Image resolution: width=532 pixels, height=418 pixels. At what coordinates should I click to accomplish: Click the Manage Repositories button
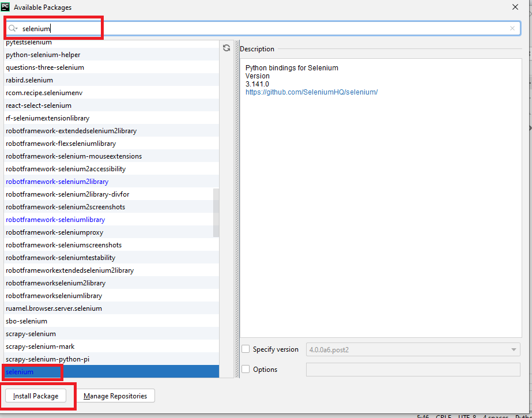115,396
